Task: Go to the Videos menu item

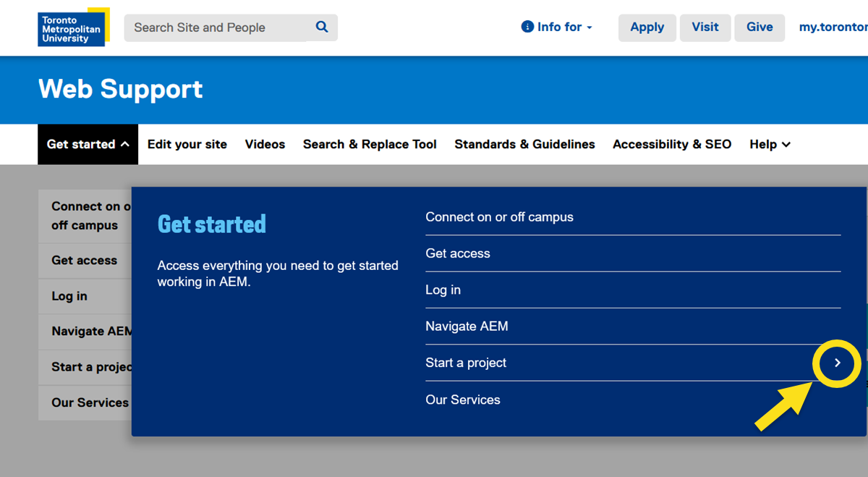Action: pos(265,144)
